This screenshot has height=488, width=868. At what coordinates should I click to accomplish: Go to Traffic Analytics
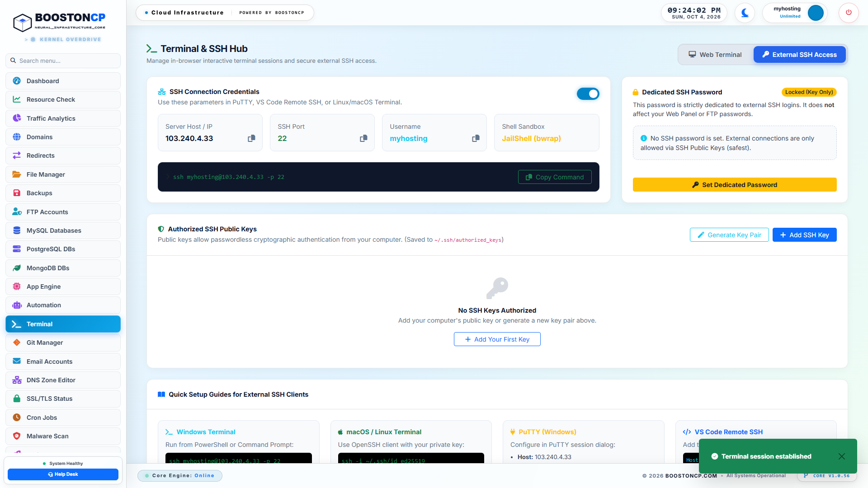pyautogui.click(x=63, y=118)
